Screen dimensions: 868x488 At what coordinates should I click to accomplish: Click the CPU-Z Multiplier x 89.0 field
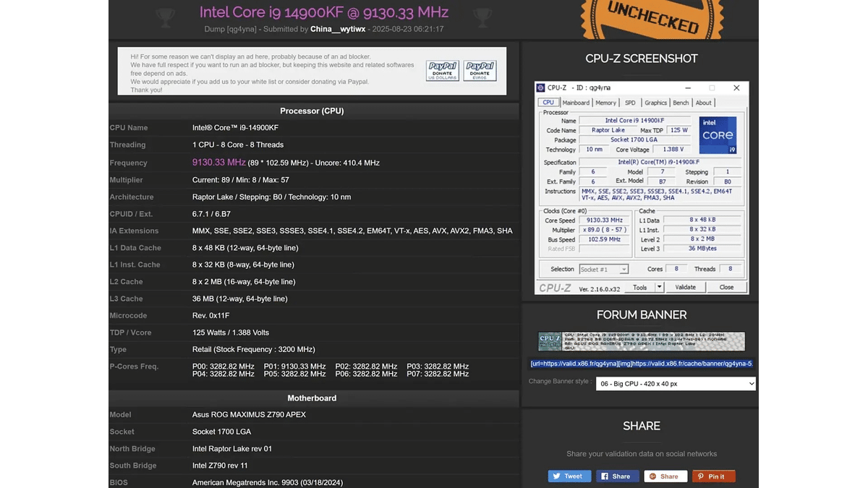click(x=605, y=230)
